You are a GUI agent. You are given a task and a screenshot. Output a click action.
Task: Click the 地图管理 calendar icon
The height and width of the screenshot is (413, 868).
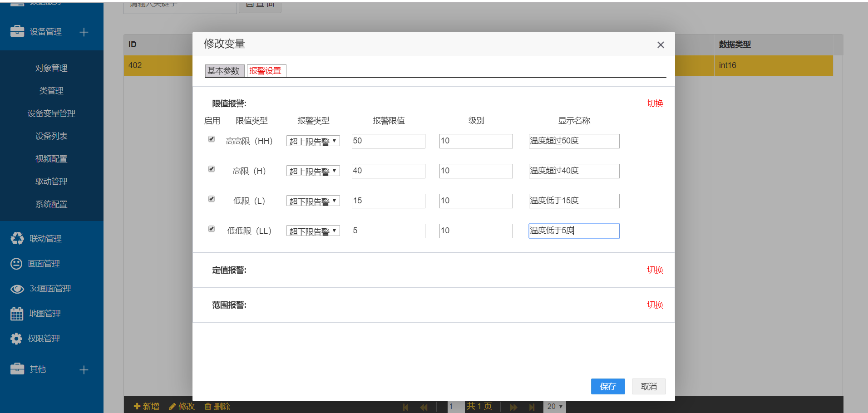[x=17, y=314]
